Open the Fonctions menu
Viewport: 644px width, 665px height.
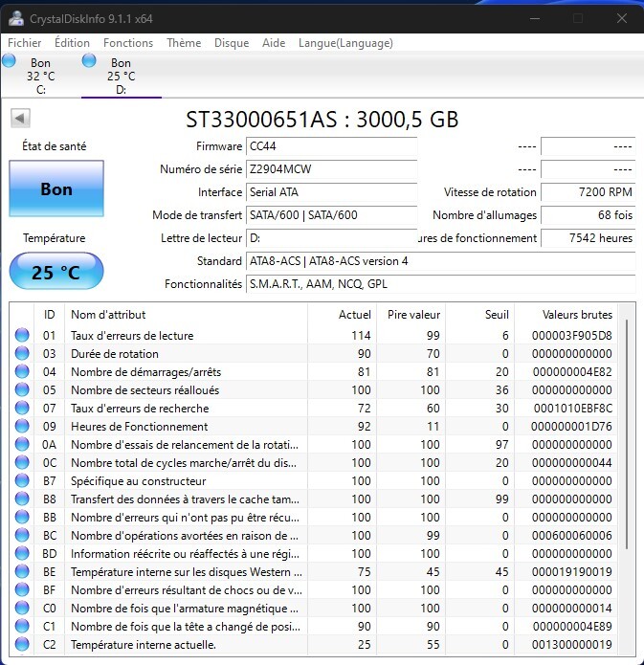coord(127,43)
